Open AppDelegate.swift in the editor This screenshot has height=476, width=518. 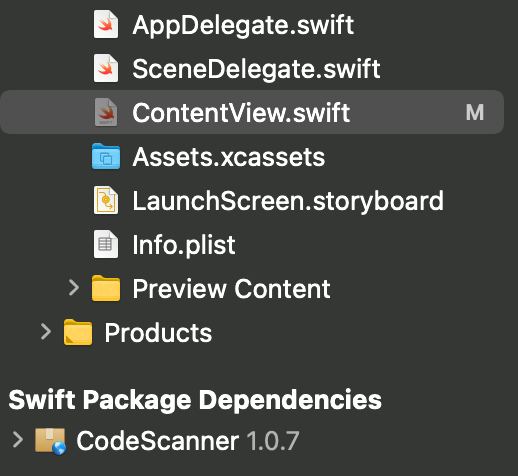coord(243,25)
